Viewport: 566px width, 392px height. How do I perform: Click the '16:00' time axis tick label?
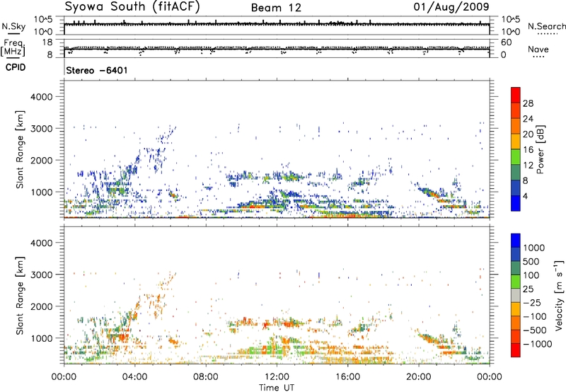tap(347, 377)
